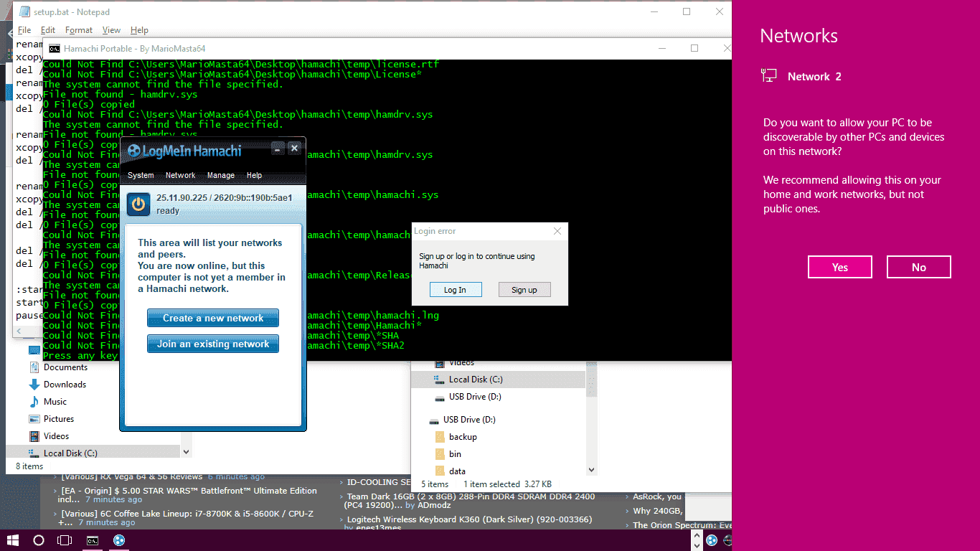Close the LogMeIn Hamachi window

pyautogui.click(x=294, y=149)
